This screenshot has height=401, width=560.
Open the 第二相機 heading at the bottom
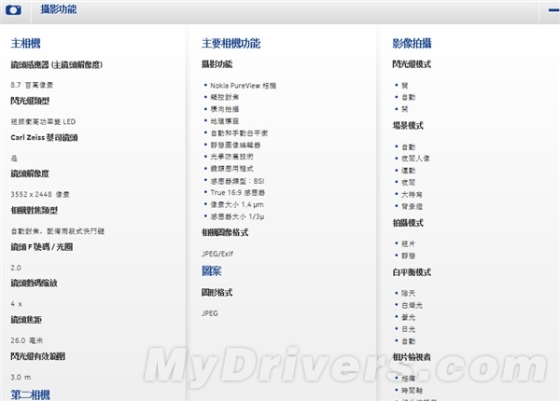point(30,395)
